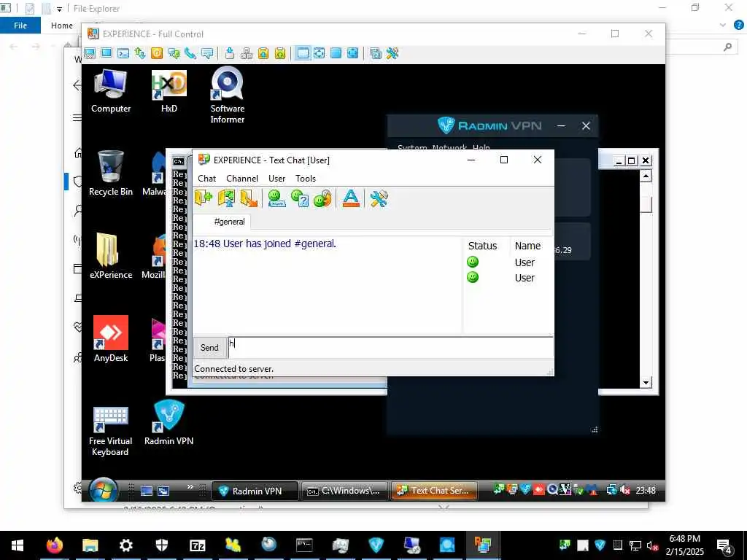Viewport: 747px width, 560px height.
Task: Expand the remote quick launch chevron
Action: [190, 486]
